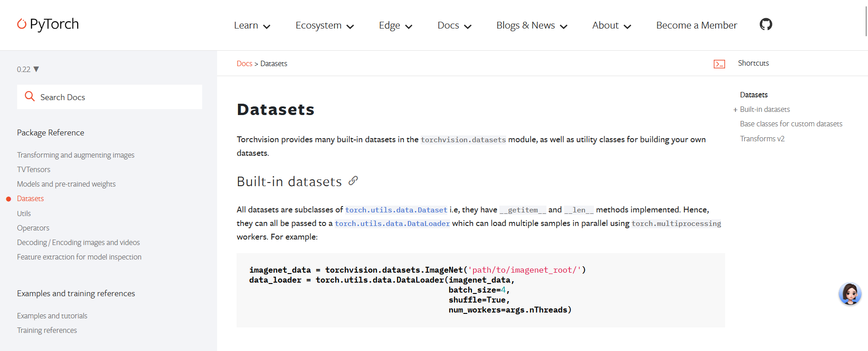
Task: Open Feature extraction for model inspection
Action: tap(79, 257)
